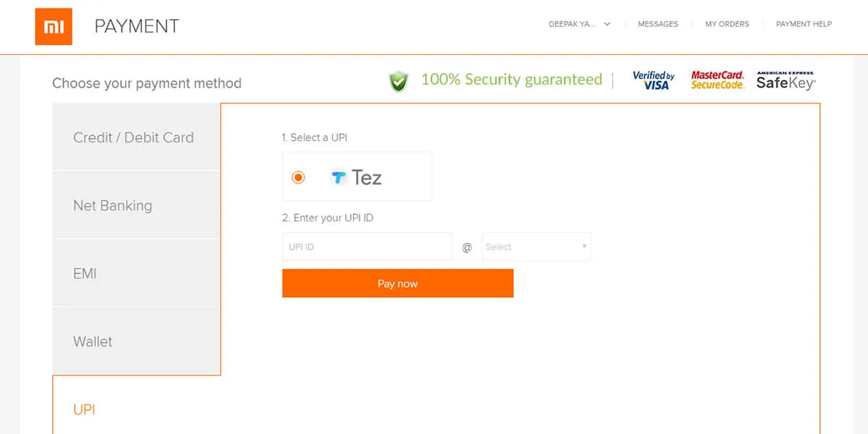This screenshot has width=868, height=434.
Task: Open the Messages link
Action: pos(658,24)
